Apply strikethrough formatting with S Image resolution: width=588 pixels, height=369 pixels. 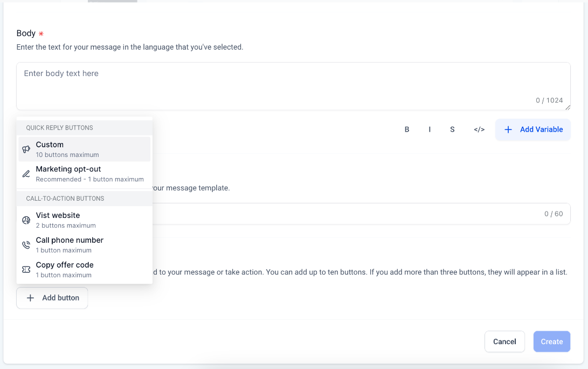coord(452,129)
